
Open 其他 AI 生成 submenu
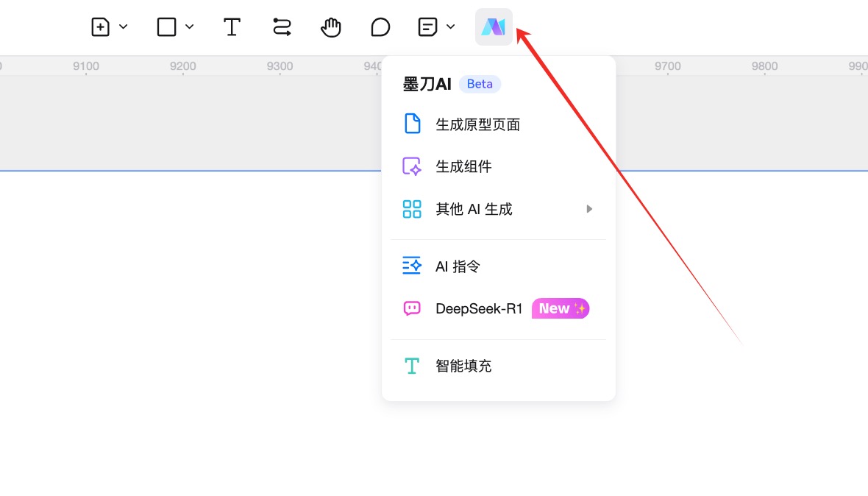[498, 209]
